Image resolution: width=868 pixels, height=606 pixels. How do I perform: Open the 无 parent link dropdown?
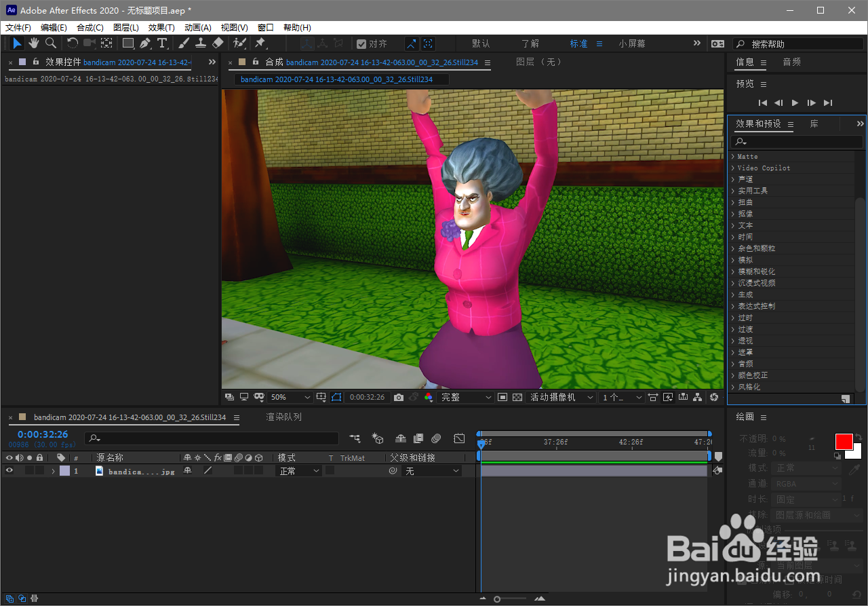[432, 470]
